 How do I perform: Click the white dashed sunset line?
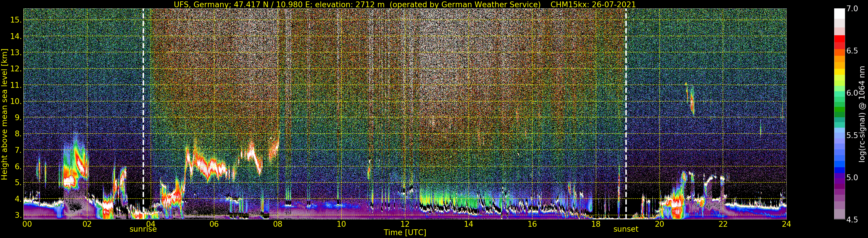point(626,114)
